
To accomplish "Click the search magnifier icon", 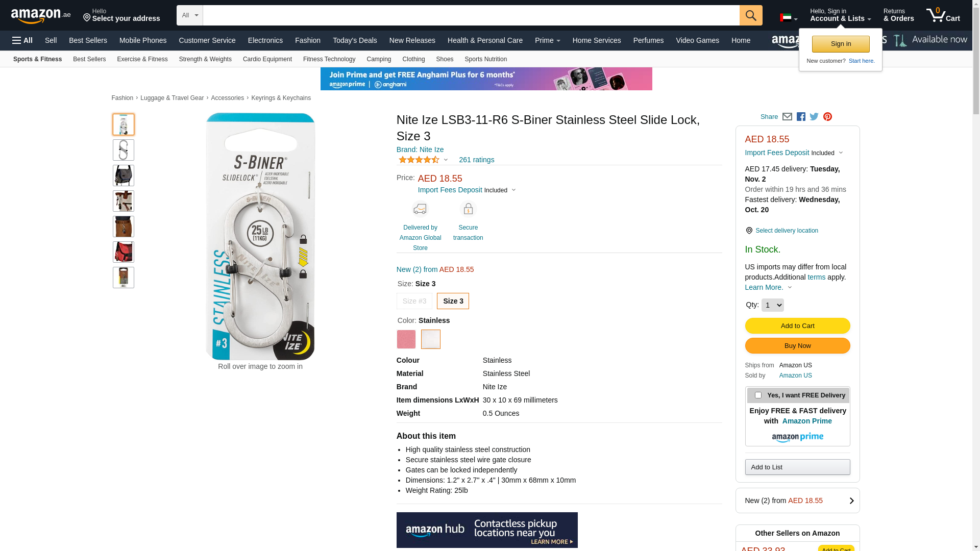I will pyautogui.click(x=750, y=15).
